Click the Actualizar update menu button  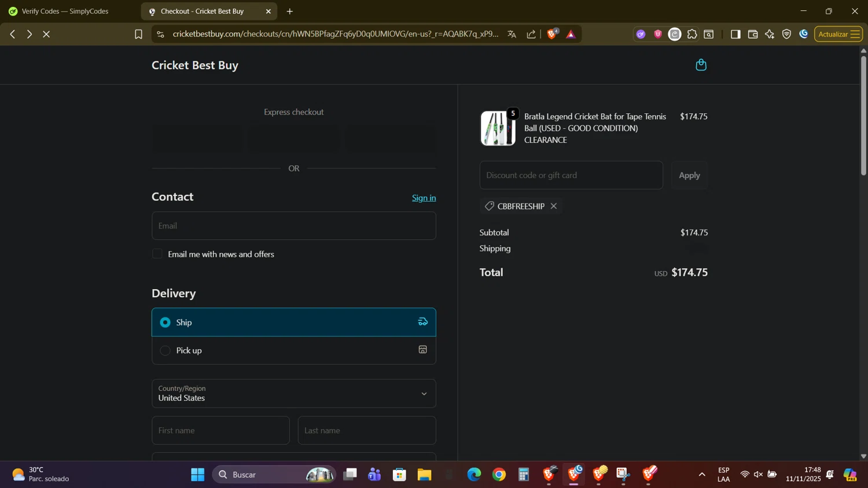click(x=838, y=34)
